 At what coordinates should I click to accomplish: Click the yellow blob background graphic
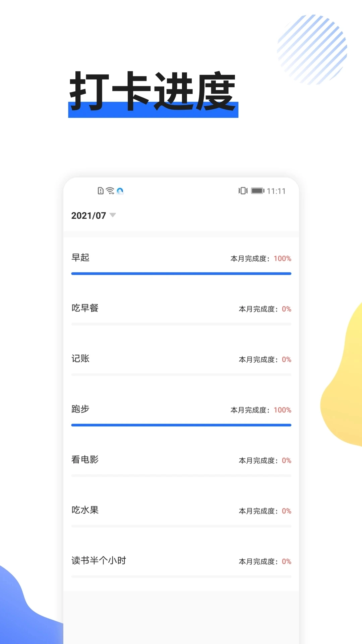345,369
